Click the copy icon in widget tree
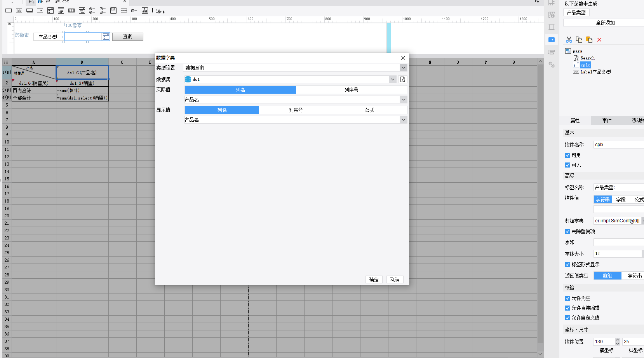This screenshot has width=644, height=358. [x=579, y=40]
